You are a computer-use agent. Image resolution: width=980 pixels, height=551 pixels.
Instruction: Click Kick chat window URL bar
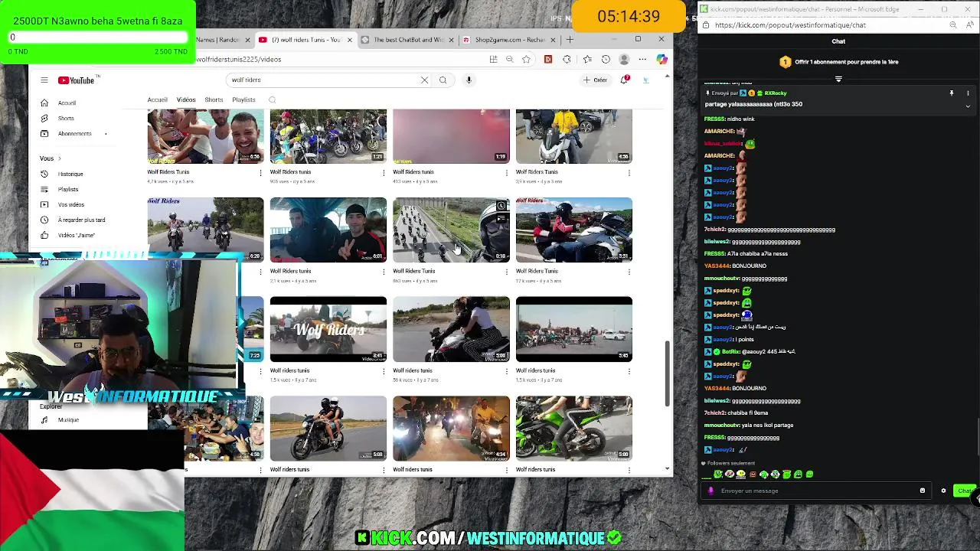[x=827, y=25]
